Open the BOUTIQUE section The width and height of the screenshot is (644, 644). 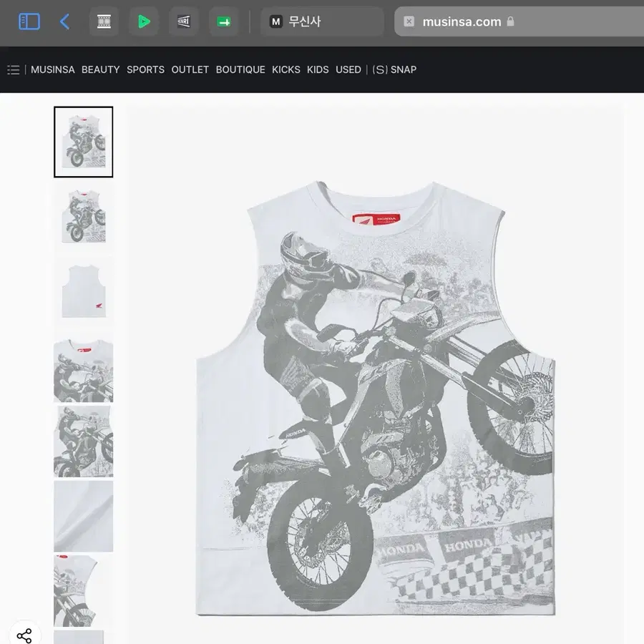pyautogui.click(x=240, y=70)
